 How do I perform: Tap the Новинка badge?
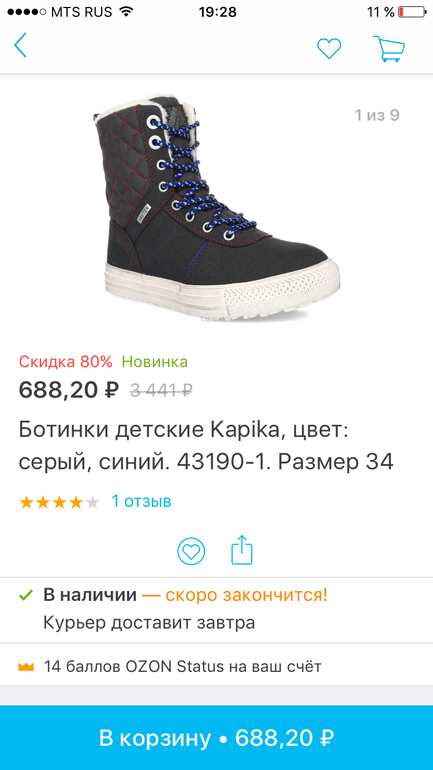pos(155,362)
